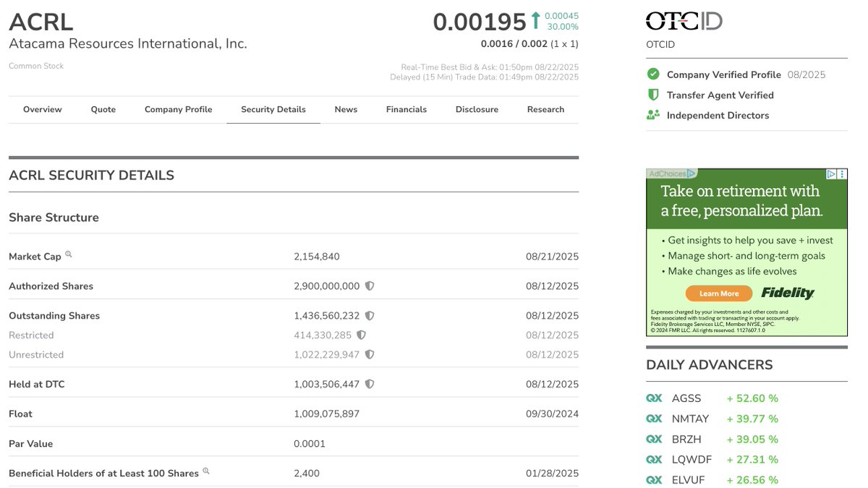
Task: Click the magnifier icon beside Market Cap
Action: 69,254
